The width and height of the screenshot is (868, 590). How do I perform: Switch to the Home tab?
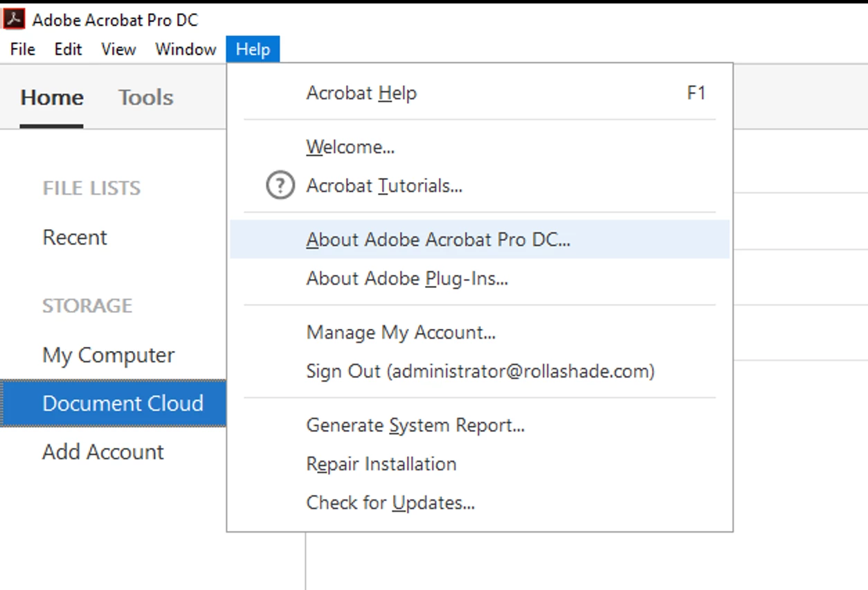[52, 98]
